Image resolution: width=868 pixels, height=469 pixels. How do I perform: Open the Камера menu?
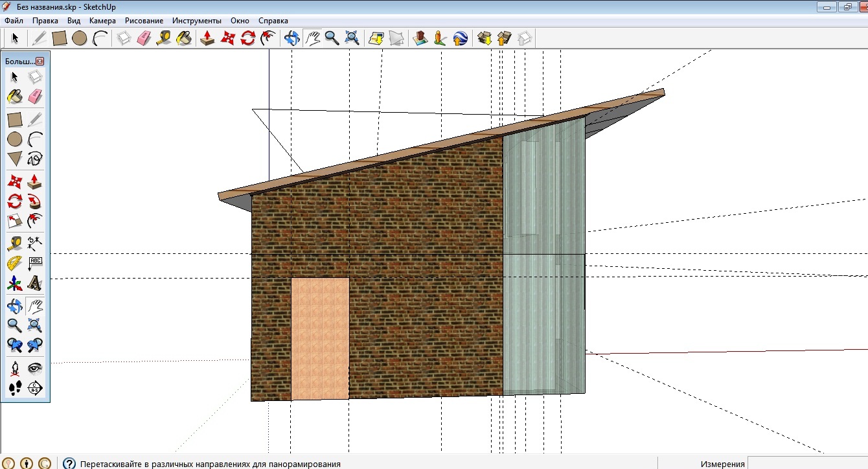102,21
